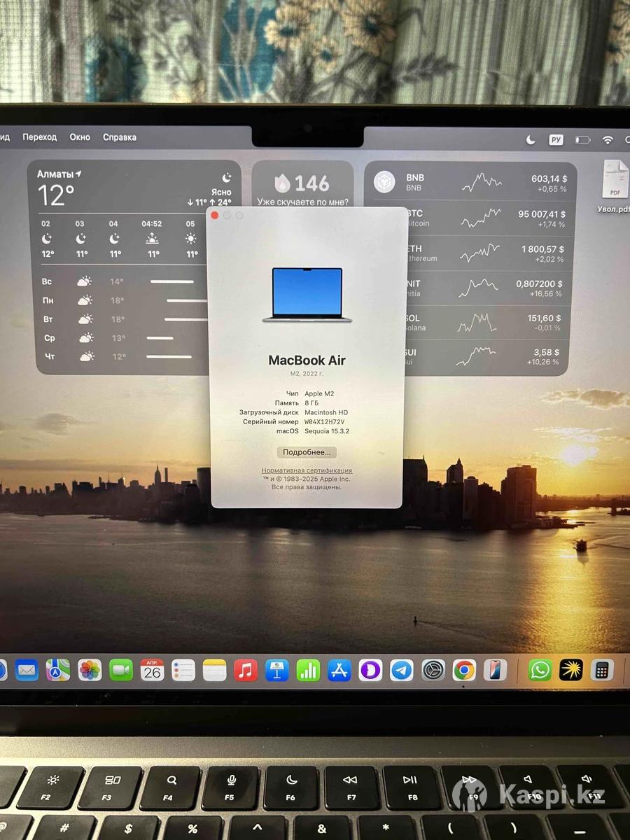Image resolution: width=630 pixels, height=840 pixels.
Task: Open the Справка menu
Action: pyautogui.click(x=120, y=137)
